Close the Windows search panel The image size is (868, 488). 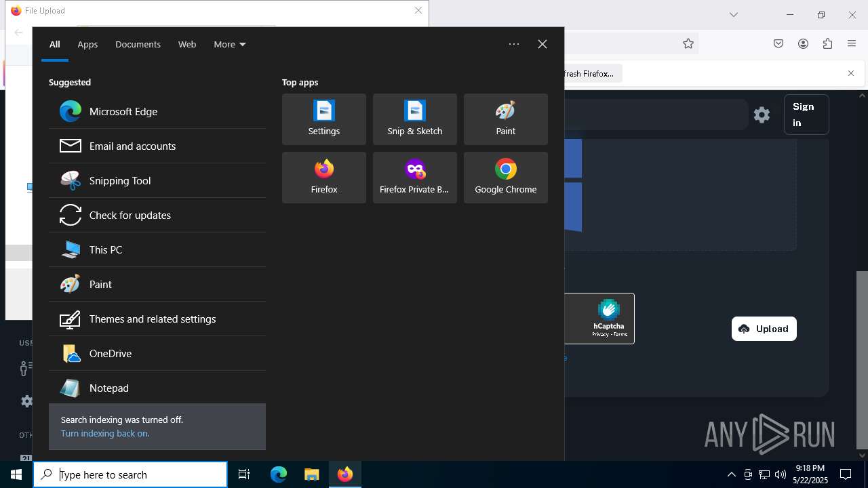[542, 44]
